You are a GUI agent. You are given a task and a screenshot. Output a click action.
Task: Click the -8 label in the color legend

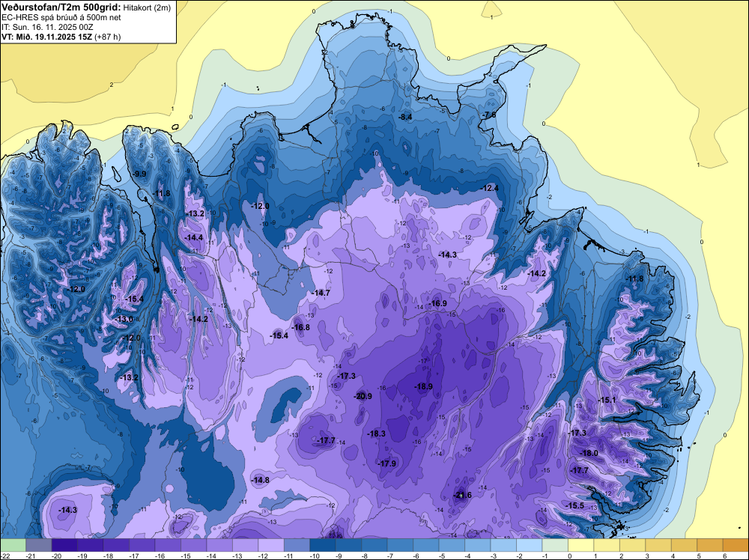tap(366, 556)
